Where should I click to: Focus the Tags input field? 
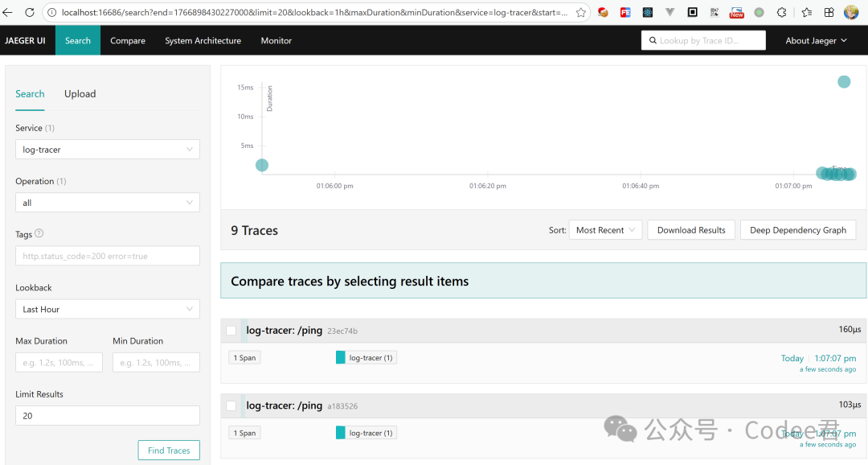pyautogui.click(x=108, y=256)
